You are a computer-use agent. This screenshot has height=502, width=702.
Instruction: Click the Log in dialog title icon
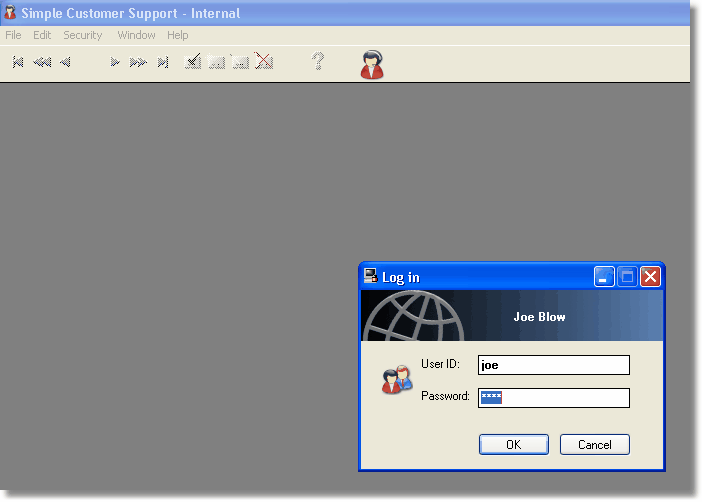click(370, 276)
